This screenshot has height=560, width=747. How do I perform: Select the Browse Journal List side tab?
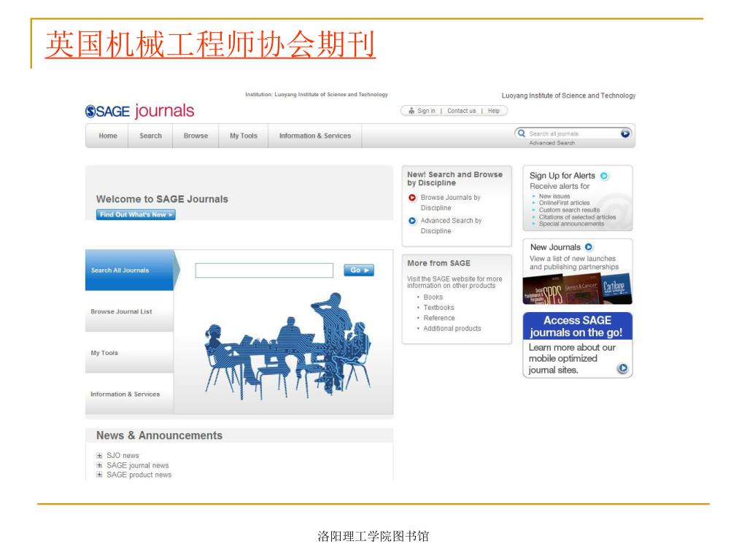(x=130, y=311)
